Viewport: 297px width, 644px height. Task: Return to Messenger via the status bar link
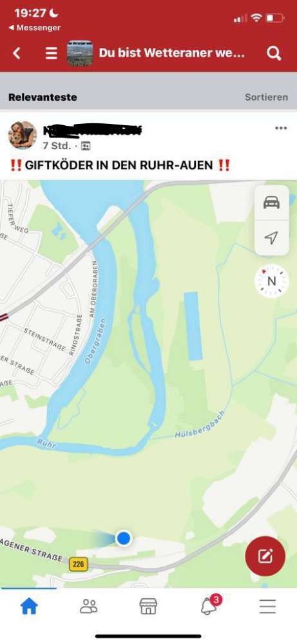pos(34,28)
